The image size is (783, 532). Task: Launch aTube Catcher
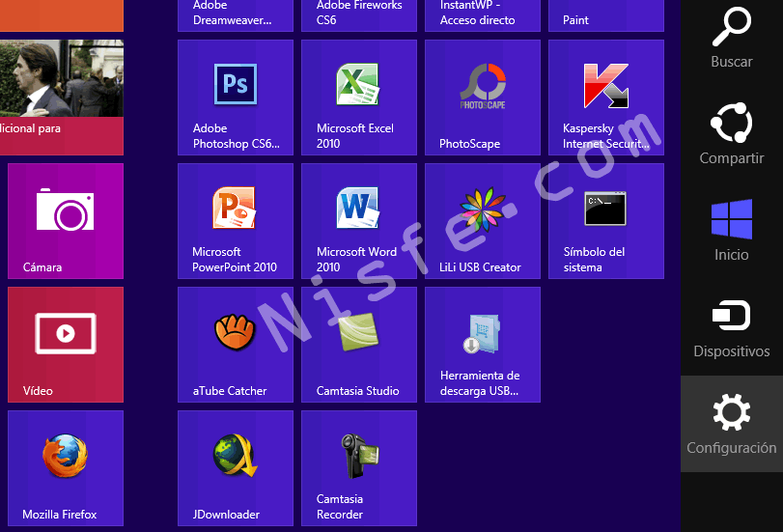pyautogui.click(x=236, y=345)
